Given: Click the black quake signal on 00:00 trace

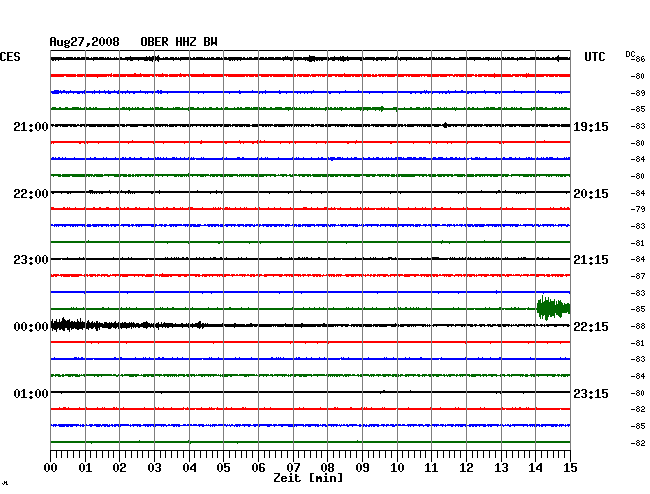Looking at the screenshot, I should [129, 325].
